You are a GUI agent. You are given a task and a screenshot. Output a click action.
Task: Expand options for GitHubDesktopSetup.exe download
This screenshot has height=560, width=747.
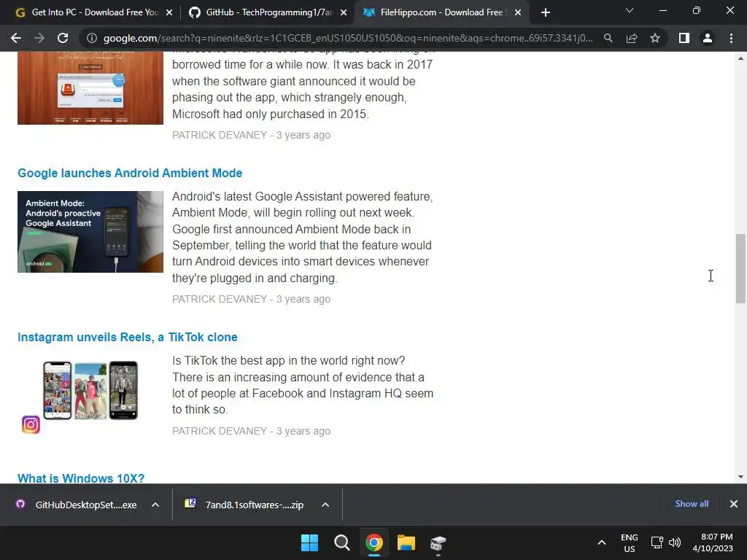[x=155, y=505]
